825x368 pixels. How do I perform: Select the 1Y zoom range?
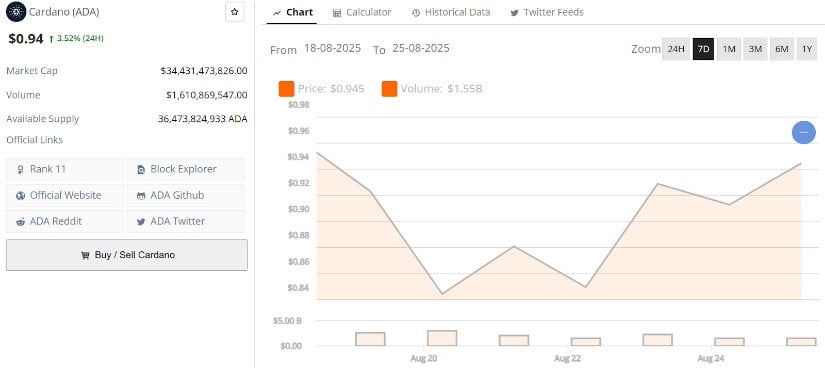coord(807,49)
